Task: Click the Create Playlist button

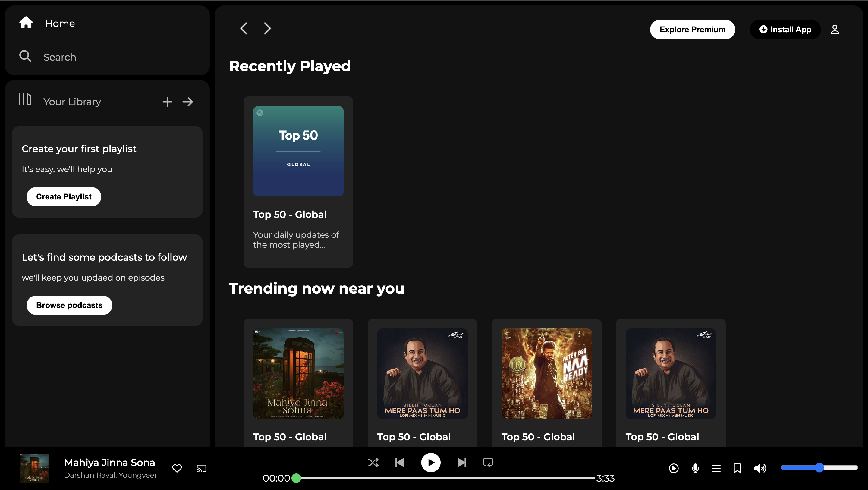Action: [x=64, y=197]
